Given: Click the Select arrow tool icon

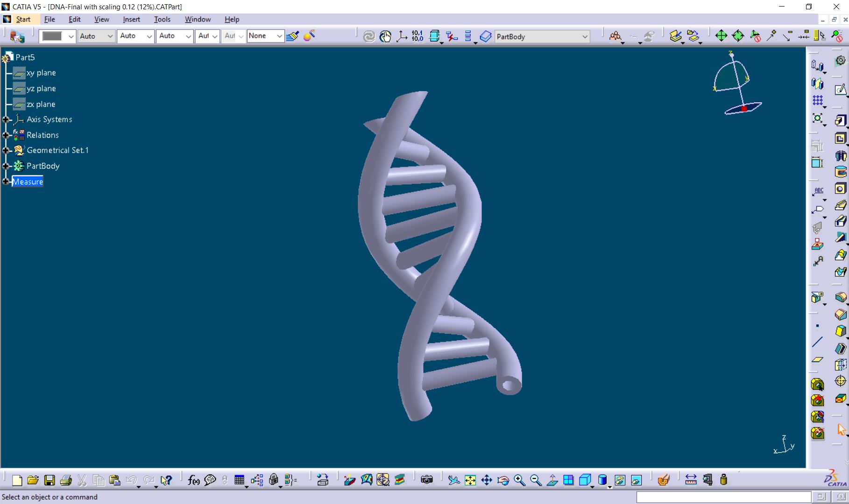Looking at the screenshot, I should 842,429.
